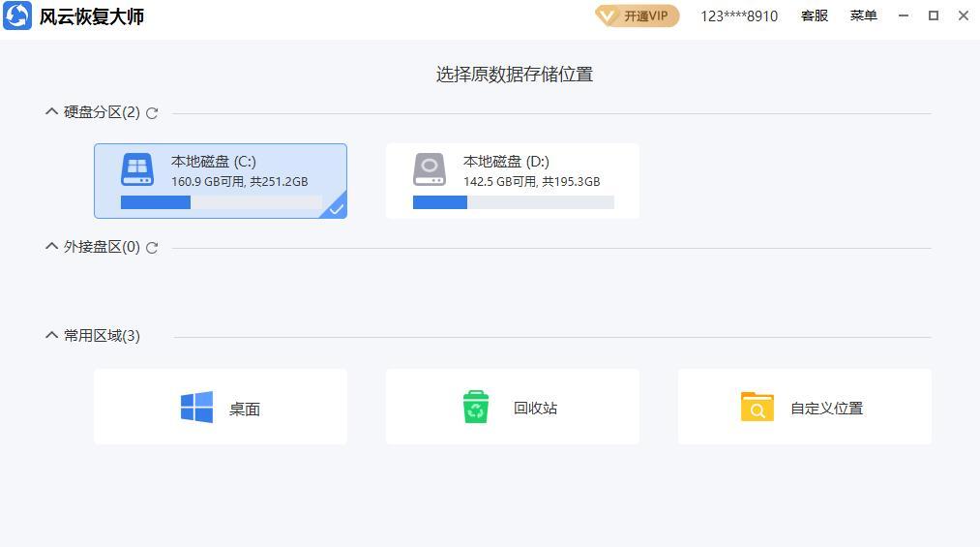Click the D: hard drive icon
The width and height of the screenshot is (980, 547).
pyautogui.click(x=430, y=169)
